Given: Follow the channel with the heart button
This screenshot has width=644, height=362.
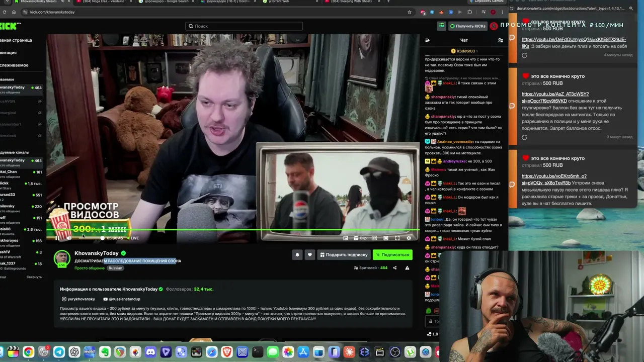Looking at the screenshot, I should (x=310, y=255).
